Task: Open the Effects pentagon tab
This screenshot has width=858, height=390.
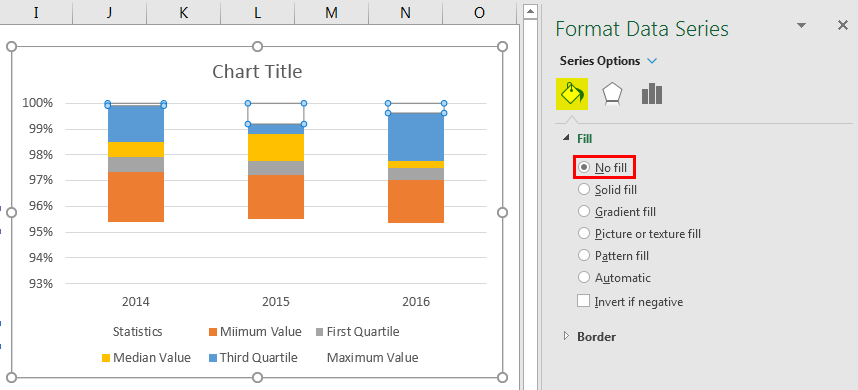Action: tap(612, 94)
